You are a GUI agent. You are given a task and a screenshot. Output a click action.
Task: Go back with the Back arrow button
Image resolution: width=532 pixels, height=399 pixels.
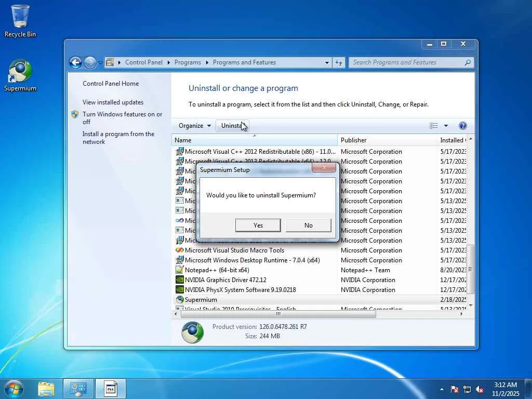[x=75, y=62]
